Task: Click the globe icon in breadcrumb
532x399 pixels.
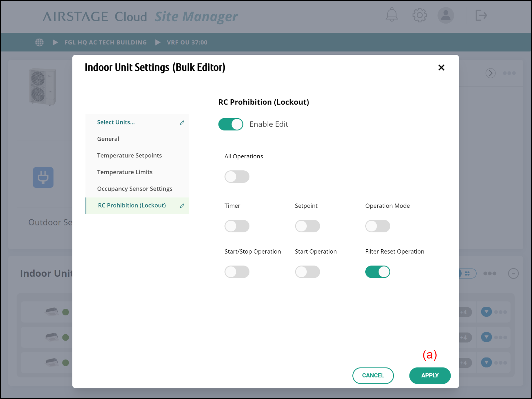Action: (x=40, y=42)
